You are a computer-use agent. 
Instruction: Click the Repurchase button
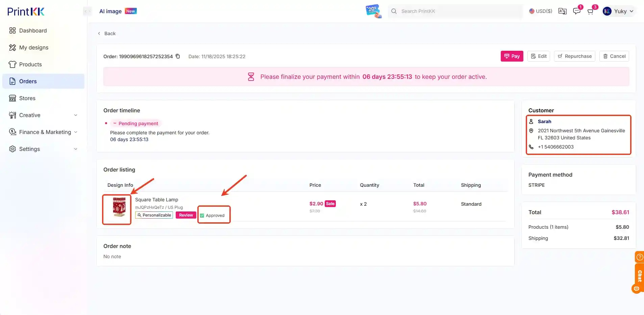click(574, 56)
